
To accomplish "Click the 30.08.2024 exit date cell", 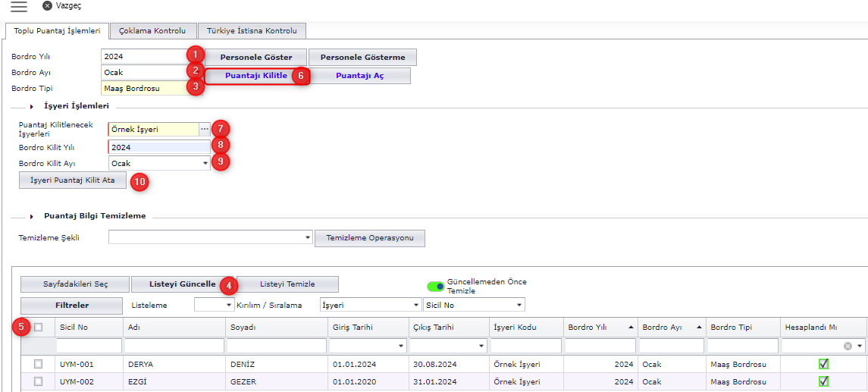I will [448, 364].
